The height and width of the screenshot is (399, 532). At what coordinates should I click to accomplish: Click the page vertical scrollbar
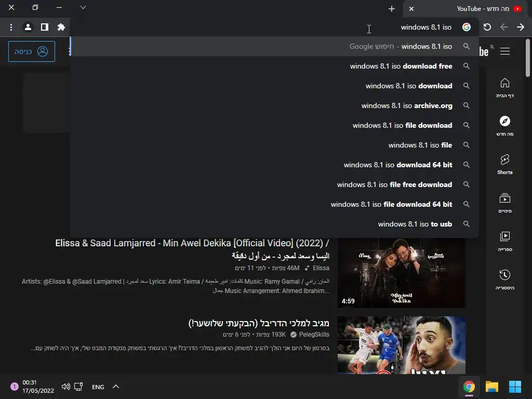click(528, 58)
